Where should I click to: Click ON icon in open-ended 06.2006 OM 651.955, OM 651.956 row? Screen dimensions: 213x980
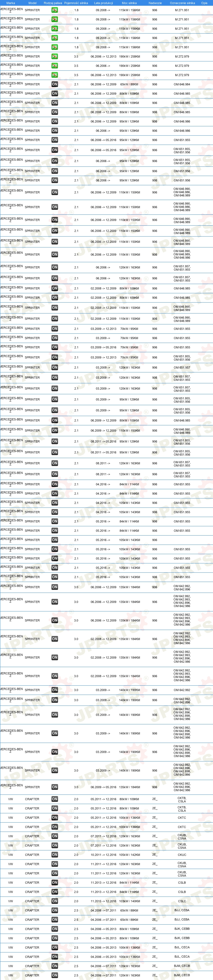(x=55, y=161)
